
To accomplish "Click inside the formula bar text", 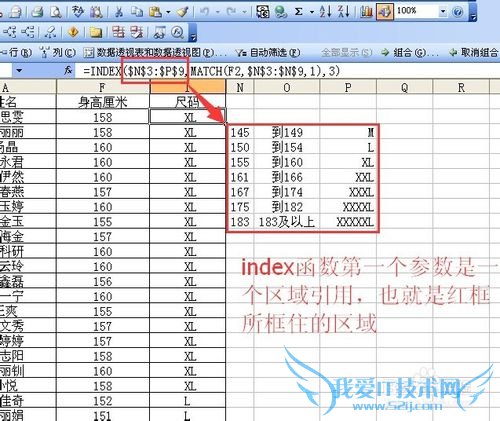I will (x=212, y=71).
